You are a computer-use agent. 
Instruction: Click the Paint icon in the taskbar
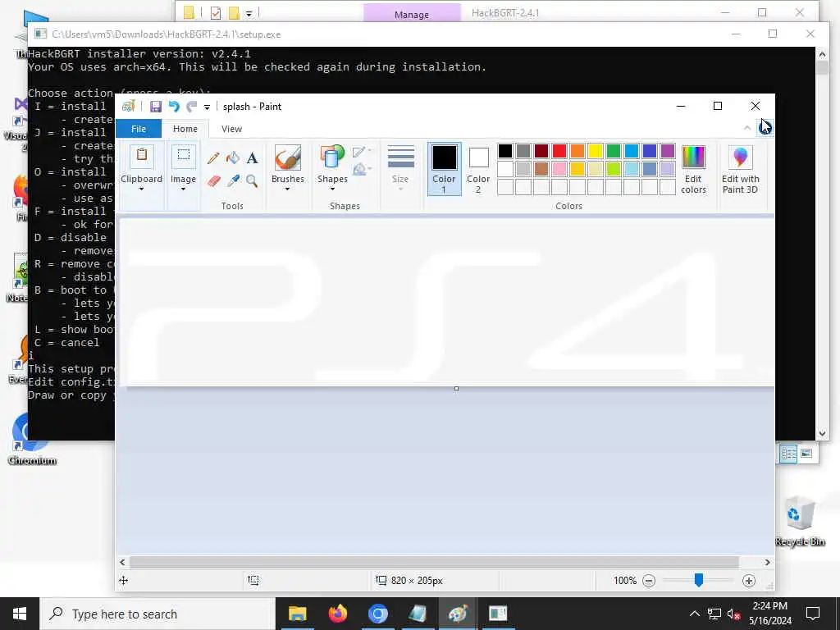coord(458,614)
